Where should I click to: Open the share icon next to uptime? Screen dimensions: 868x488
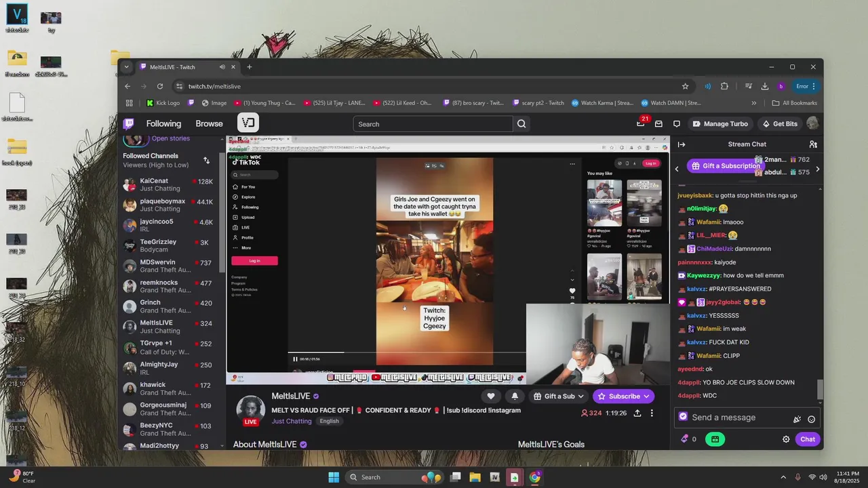click(x=637, y=413)
